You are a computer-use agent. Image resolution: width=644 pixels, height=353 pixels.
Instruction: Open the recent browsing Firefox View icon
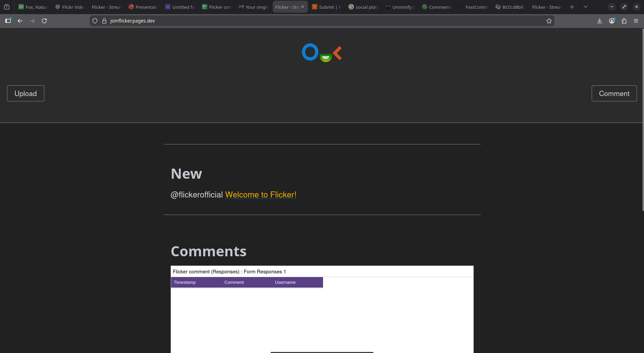(x=7, y=7)
